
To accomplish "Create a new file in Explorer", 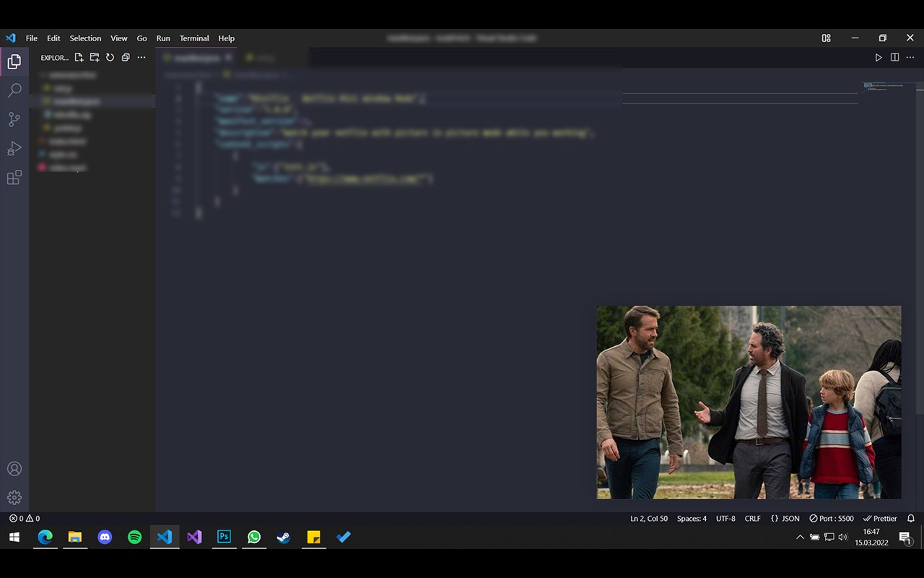I will coord(79,58).
